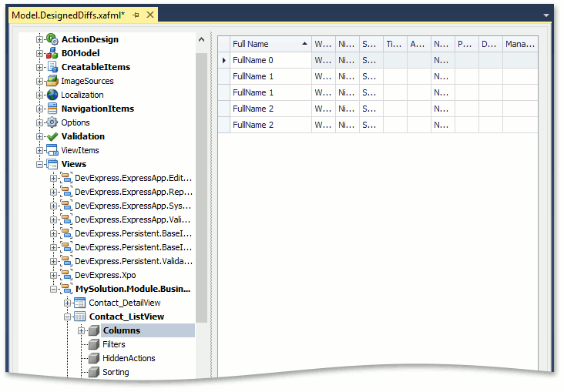
Task: Click the ActionDesign node icon
Action: [x=52, y=39]
